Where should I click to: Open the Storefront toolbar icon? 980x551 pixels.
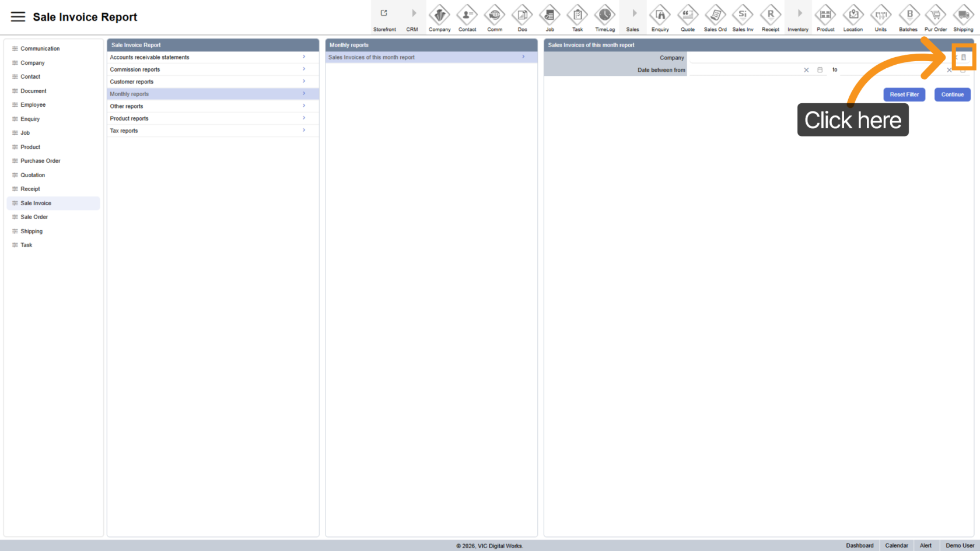(x=384, y=14)
